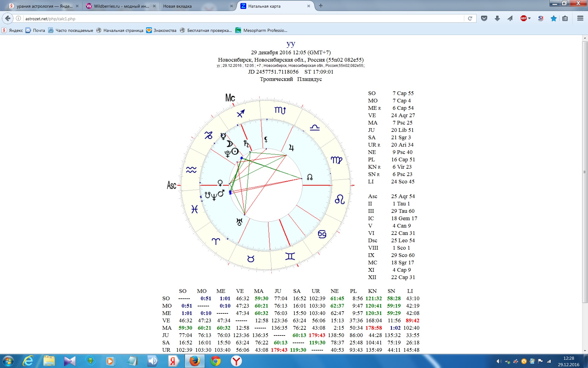Open the Знакомства bookmark

(x=161, y=30)
